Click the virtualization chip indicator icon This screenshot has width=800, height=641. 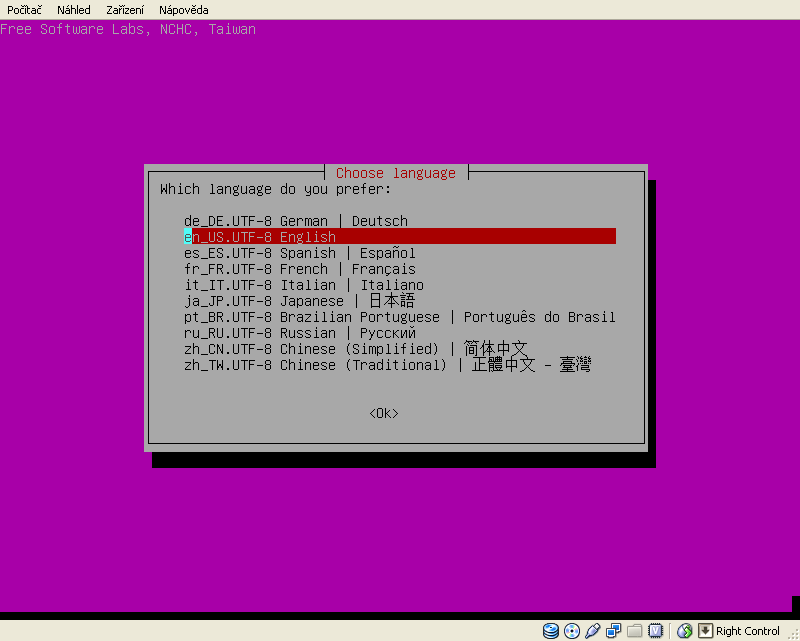click(x=655, y=631)
